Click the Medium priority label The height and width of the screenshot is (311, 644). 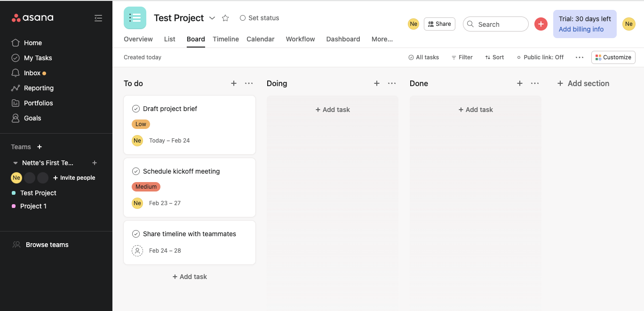pyautogui.click(x=146, y=187)
